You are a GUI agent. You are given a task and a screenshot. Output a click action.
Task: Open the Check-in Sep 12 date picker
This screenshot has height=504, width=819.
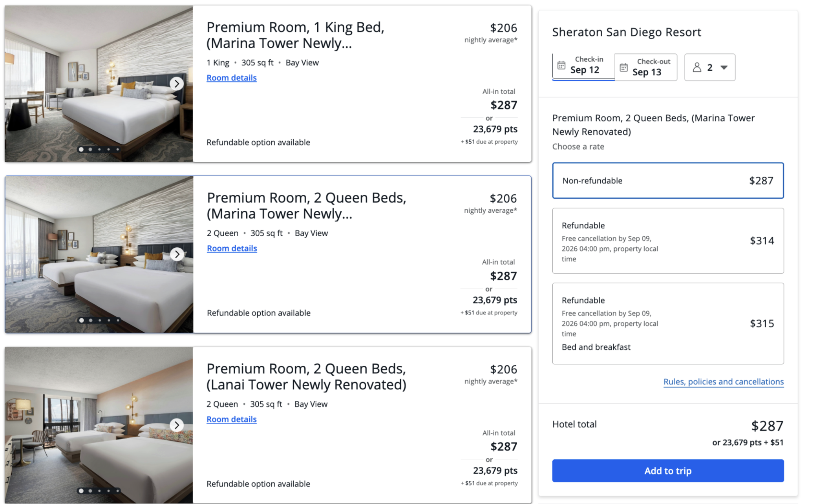[583, 67]
